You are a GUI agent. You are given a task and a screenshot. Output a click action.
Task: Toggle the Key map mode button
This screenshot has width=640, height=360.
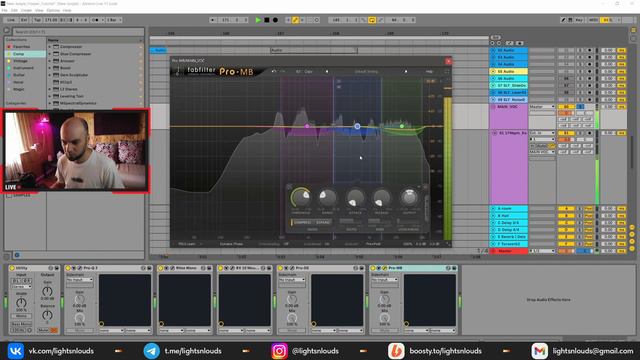579,20
